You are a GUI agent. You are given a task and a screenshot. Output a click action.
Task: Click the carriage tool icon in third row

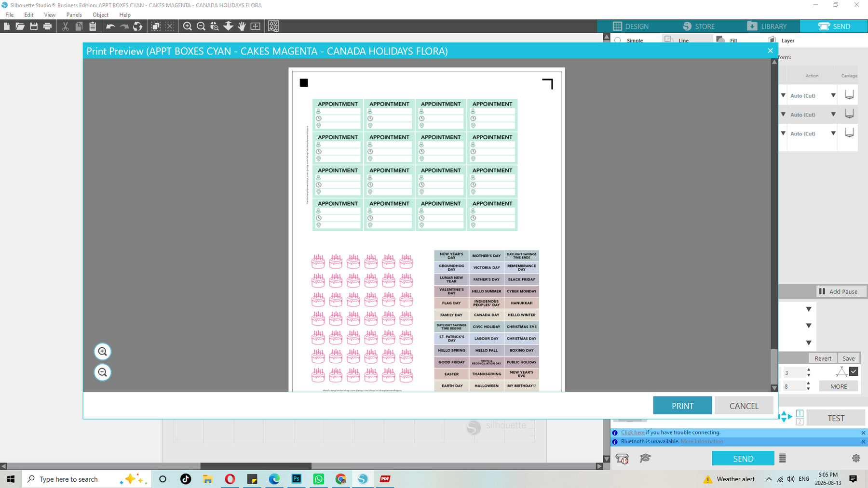pyautogui.click(x=849, y=133)
